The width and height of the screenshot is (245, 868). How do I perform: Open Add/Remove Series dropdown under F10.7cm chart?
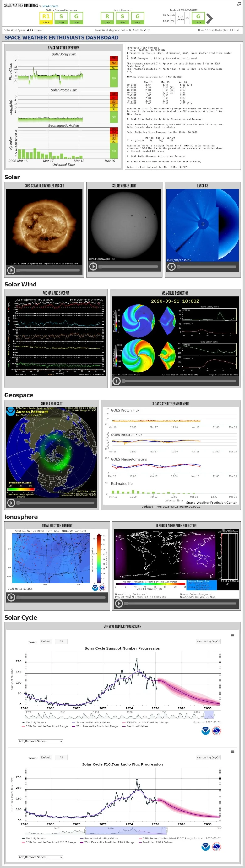coord(40,857)
